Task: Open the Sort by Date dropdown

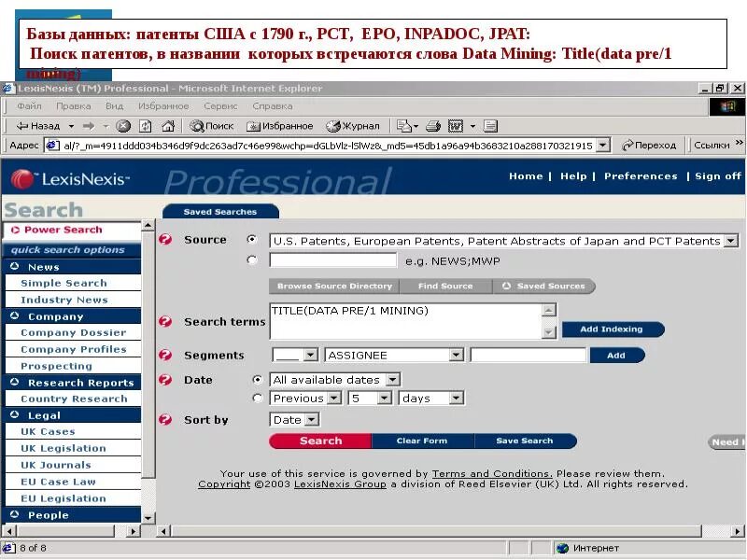Action: coord(312,419)
